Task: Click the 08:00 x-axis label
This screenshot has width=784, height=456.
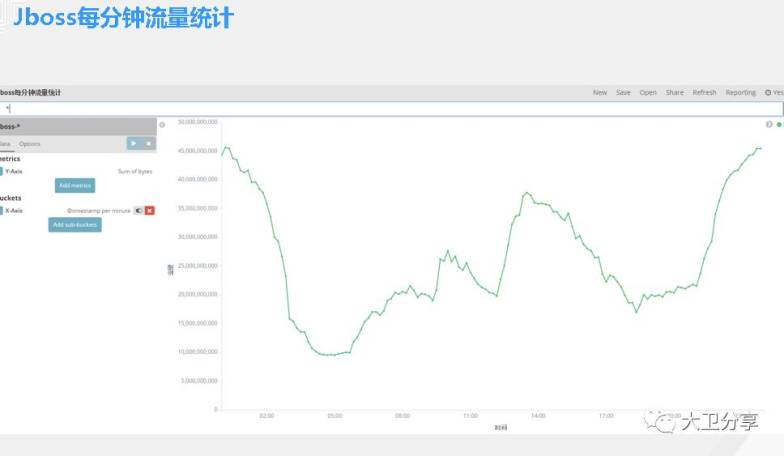Action: pyautogui.click(x=402, y=416)
